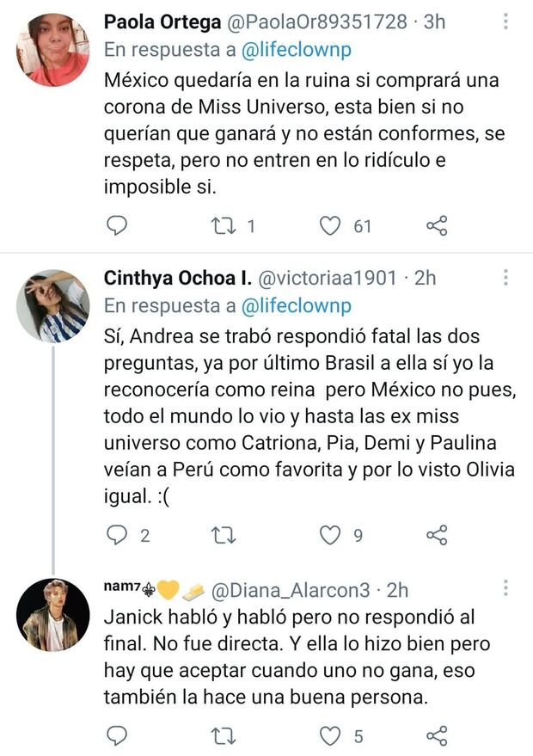533x756 pixels.
Task: Like Cinthya Ochoa's tweet
Action: click(x=330, y=535)
